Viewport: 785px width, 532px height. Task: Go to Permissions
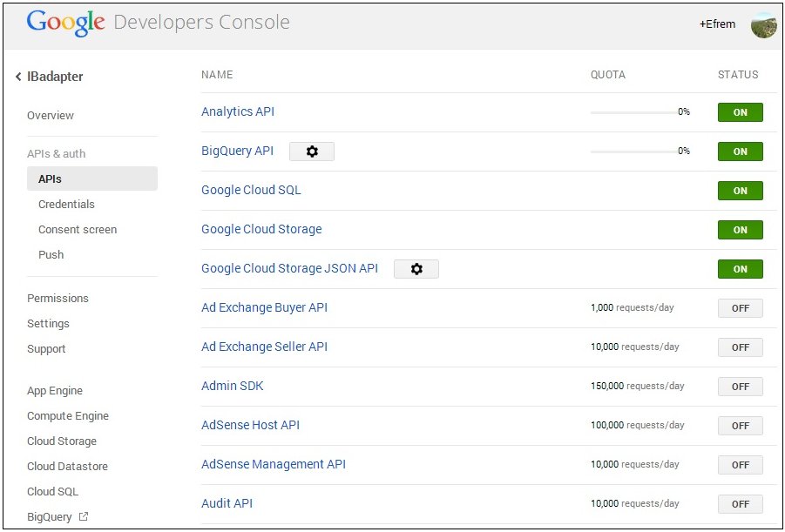[x=58, y=299]
